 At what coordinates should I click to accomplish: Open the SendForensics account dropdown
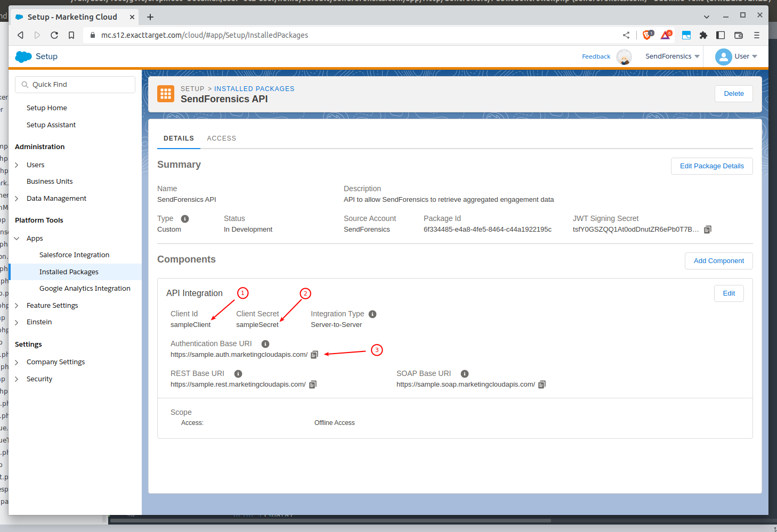click(673, 56)
